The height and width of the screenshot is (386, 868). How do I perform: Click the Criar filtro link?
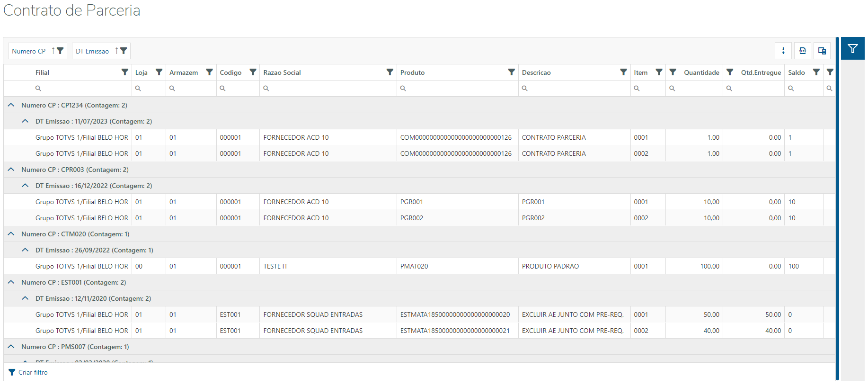click(33, 372)
